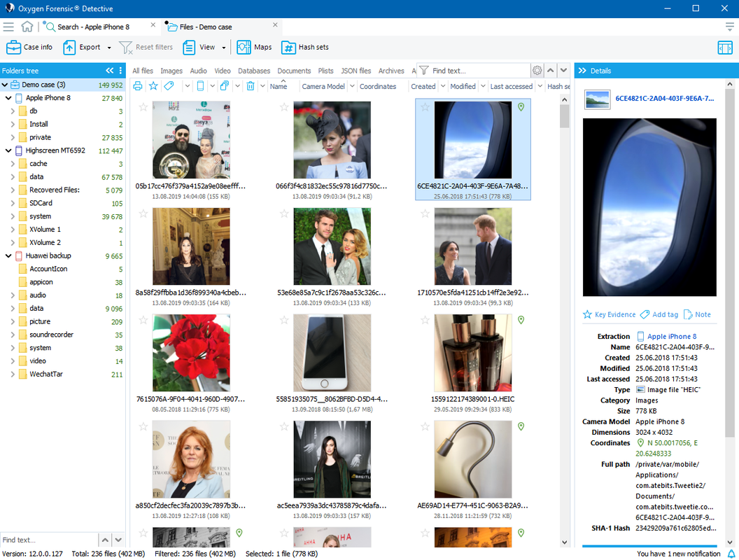The image size is (739, 560).
Task: Click Add tag in Details panel
Action: click(659, 314)
